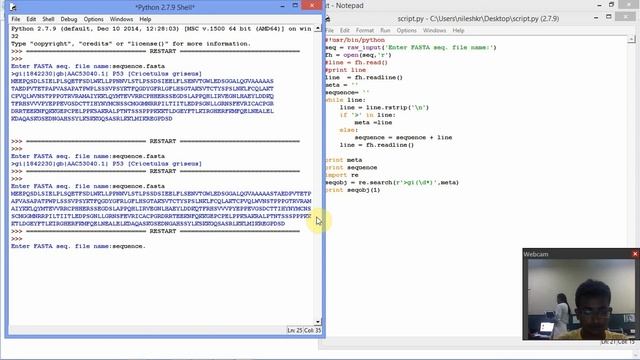Open the Shell menu in Python Shell
This screenshot has height=360, width=640.
point(48,19)
